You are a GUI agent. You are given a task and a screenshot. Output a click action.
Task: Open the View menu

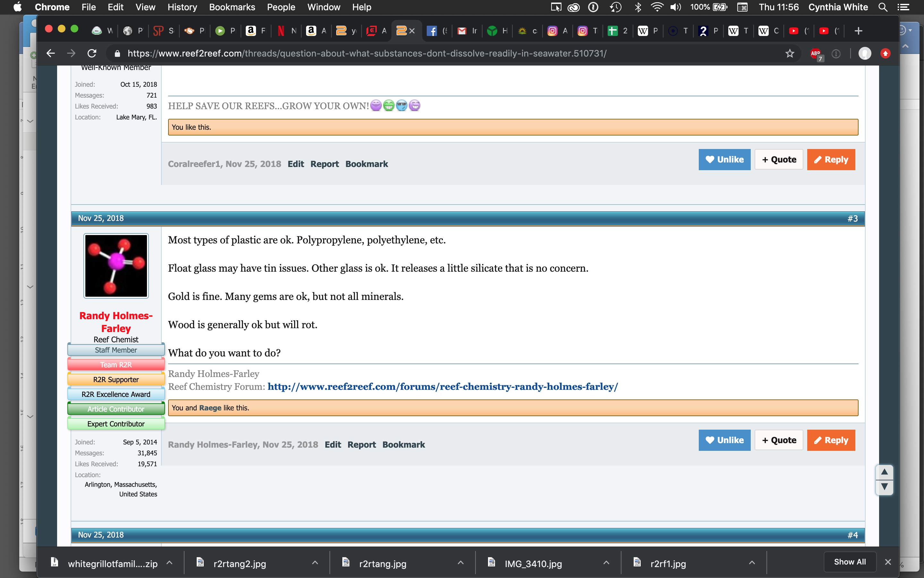(x=145, y=7)
